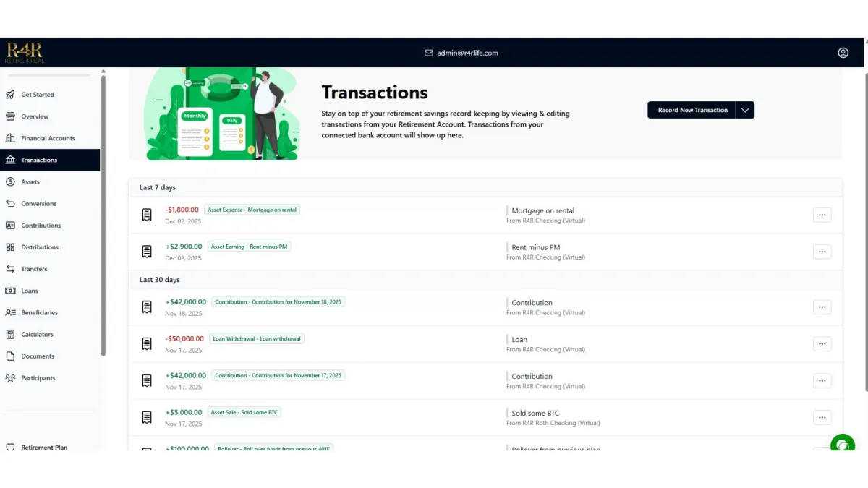Click the Contribution for November 18, 2025 tag
868x488 pixels.
(x=278, y=302)
